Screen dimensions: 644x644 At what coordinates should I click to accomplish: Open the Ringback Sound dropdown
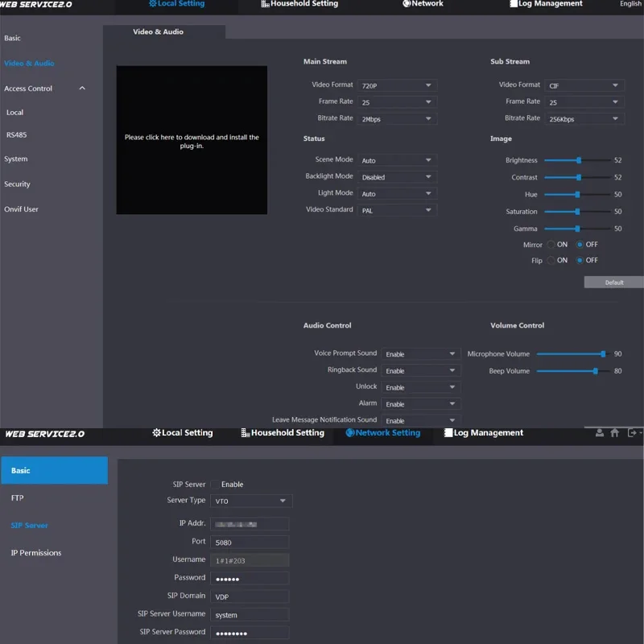tap(421, 371)
